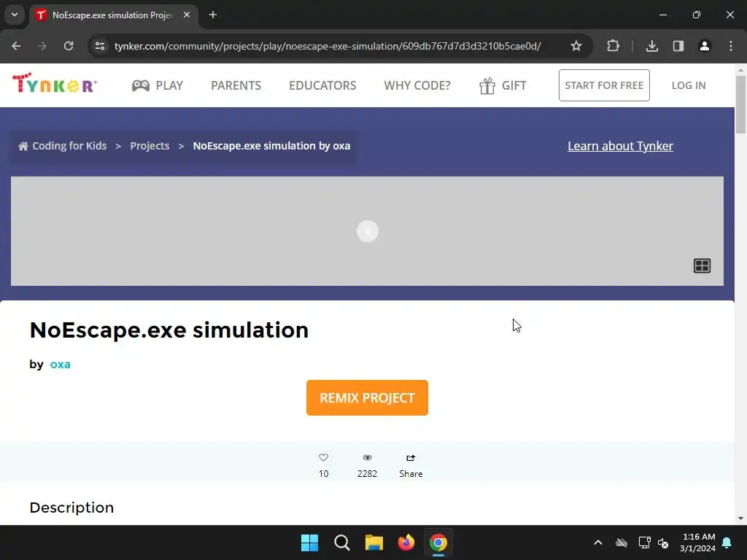This screenshot has width=747, height=560.
Task: Open Windows taskbar search
Action: [342, 542]
